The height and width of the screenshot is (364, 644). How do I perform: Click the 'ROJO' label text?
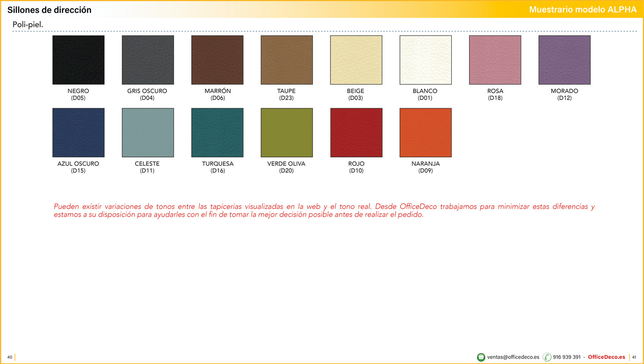pyautogui.click(x=356, y=164)
